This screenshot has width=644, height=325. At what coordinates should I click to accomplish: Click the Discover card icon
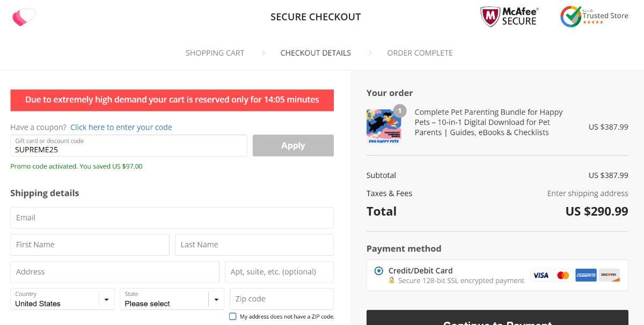pyautogui.click(x=609, y=275)
